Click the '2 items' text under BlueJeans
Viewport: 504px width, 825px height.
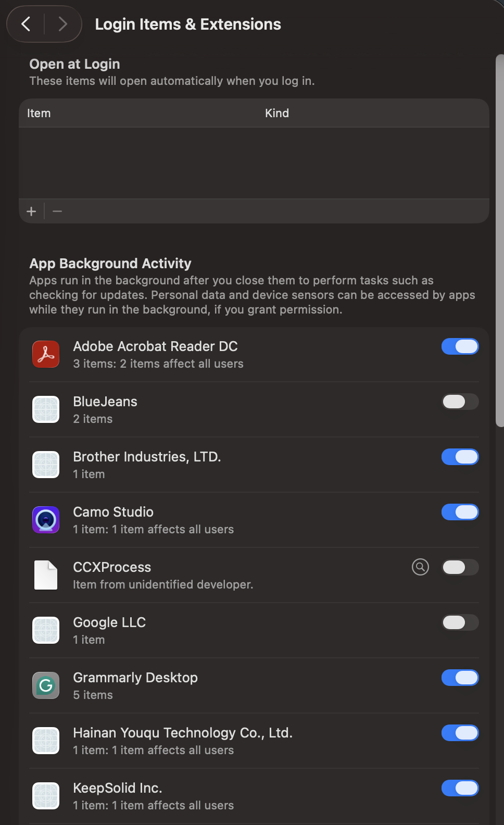[93, 419]
